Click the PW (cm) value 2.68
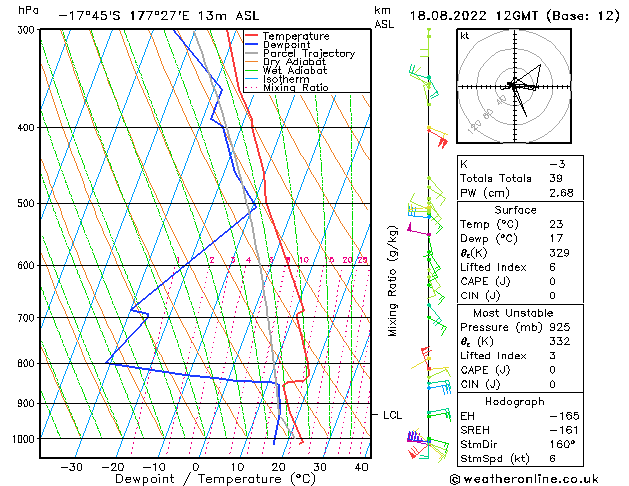The image size is (629, 486). click(x=561, y=193)
